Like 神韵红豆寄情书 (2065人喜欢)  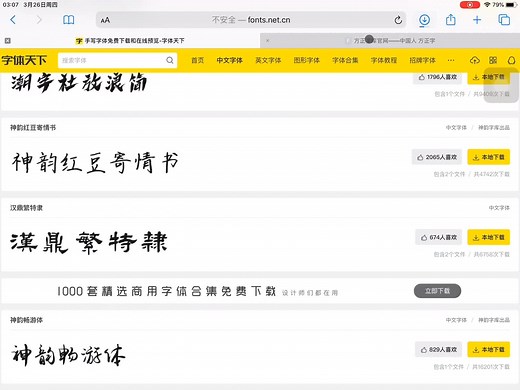(x=437, y=157)
